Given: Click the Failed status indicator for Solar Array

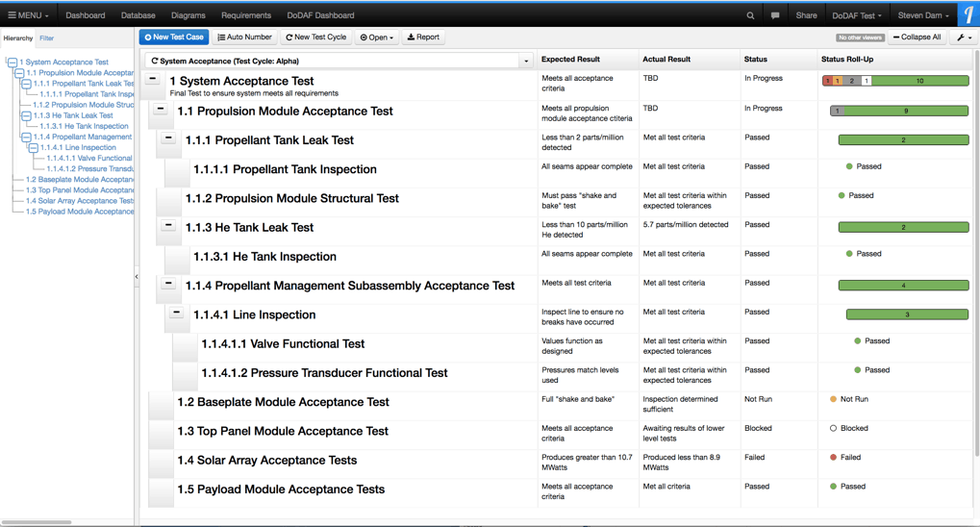Looking at the screenshot, I should click(x=845, y=457).
